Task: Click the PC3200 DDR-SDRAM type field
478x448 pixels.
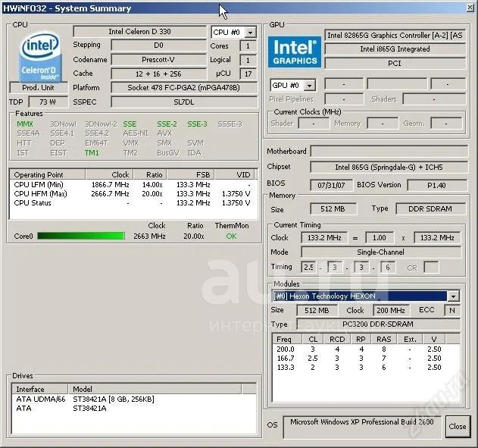Action: [378, 324]
